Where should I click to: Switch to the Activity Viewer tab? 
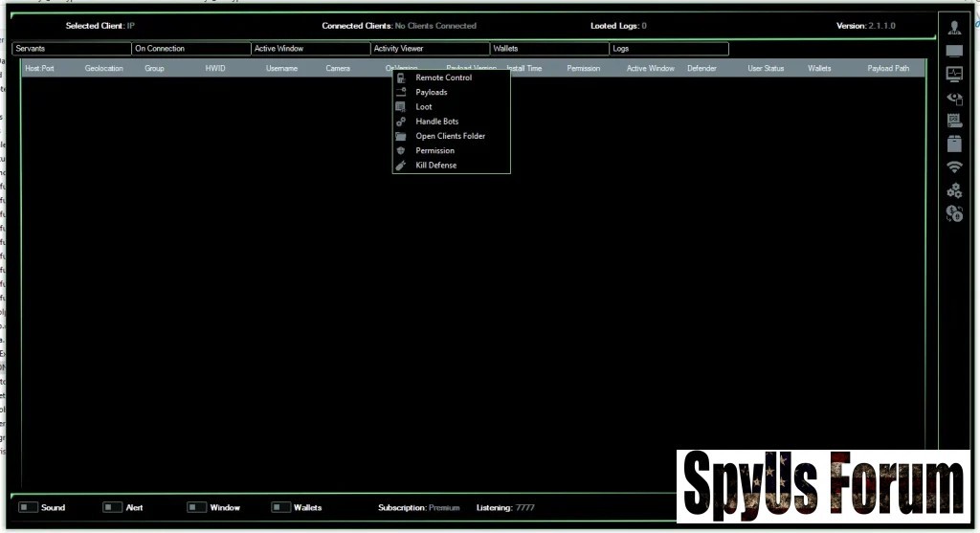(429, 49)
